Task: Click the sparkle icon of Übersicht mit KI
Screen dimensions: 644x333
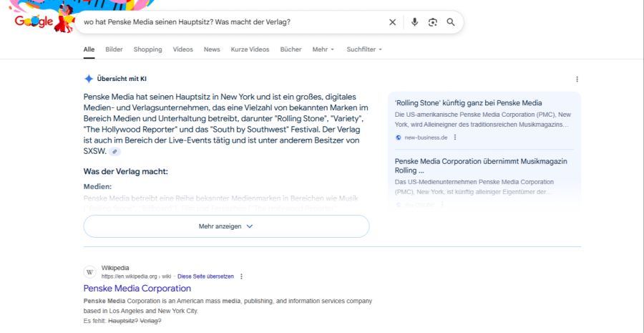Action: click(x=88, y=79)
